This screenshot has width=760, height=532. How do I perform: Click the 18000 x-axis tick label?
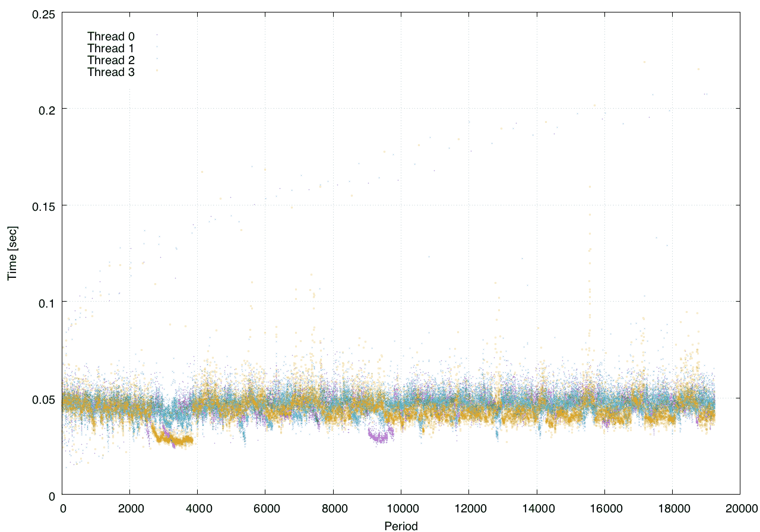[672, 509]
